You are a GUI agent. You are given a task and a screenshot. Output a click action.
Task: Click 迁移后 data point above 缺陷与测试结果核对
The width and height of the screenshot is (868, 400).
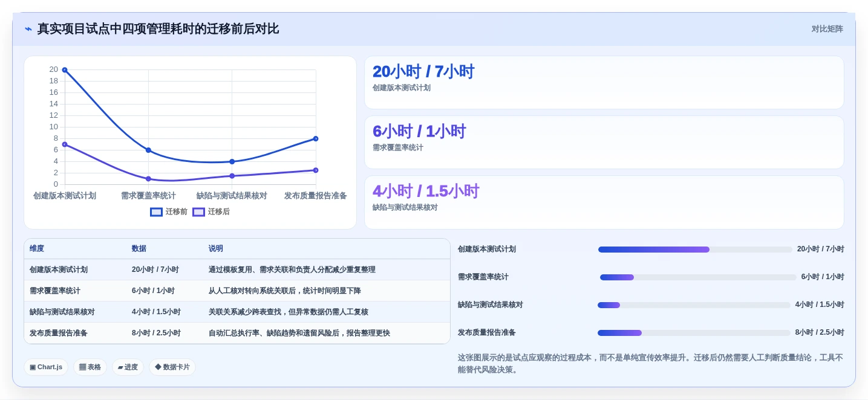click(x=232, y=176)
